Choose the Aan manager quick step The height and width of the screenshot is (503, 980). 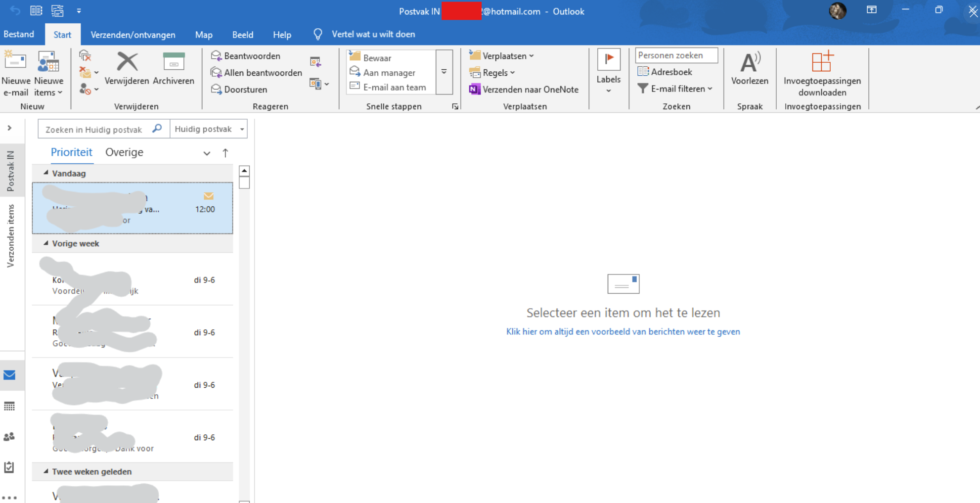[x=389, y=73]
